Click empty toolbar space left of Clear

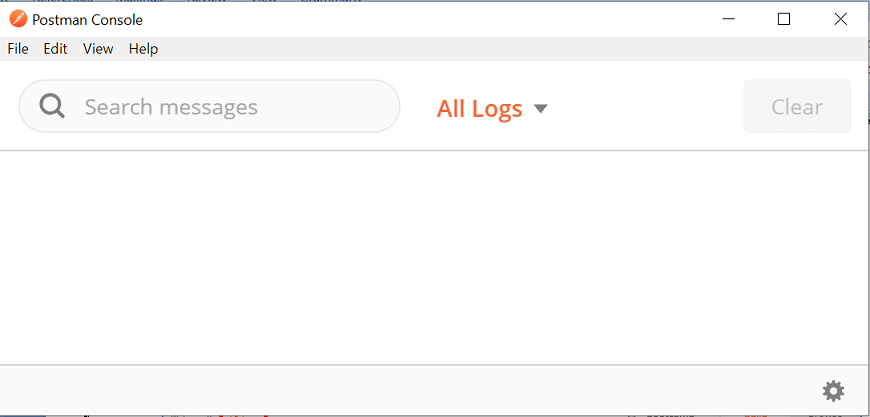[x=644, y=106]
